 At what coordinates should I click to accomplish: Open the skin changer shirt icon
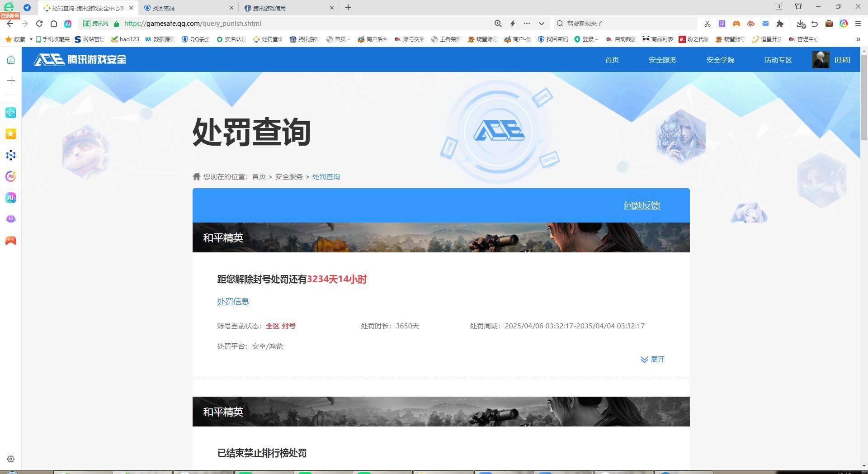(x=798, y=7)
